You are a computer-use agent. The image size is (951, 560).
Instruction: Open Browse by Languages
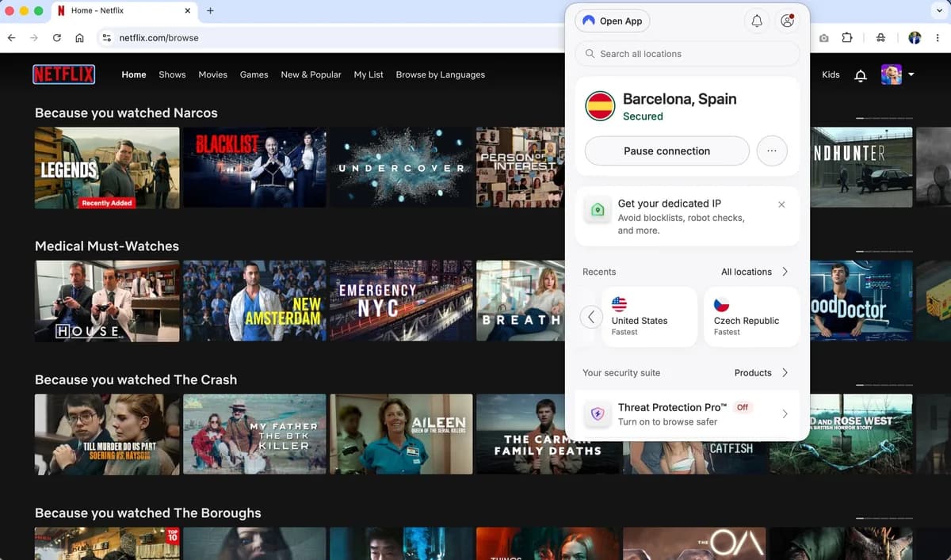pos(440,74)
